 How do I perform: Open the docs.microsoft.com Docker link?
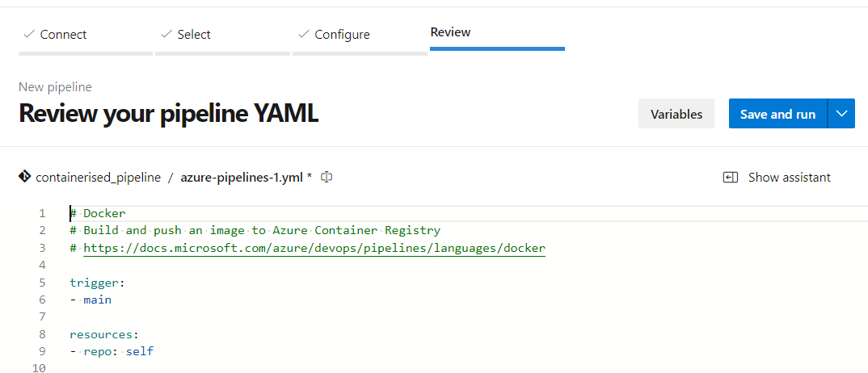[x=314, y=248]
